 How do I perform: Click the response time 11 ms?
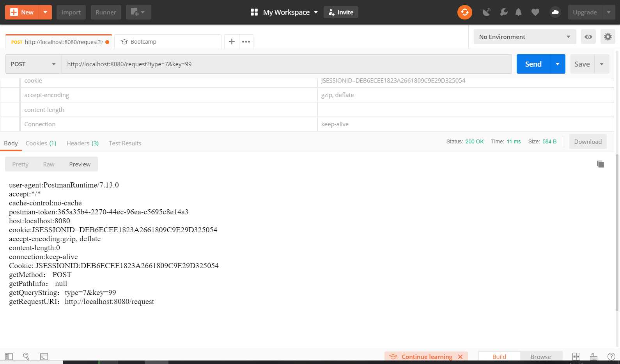514,141
